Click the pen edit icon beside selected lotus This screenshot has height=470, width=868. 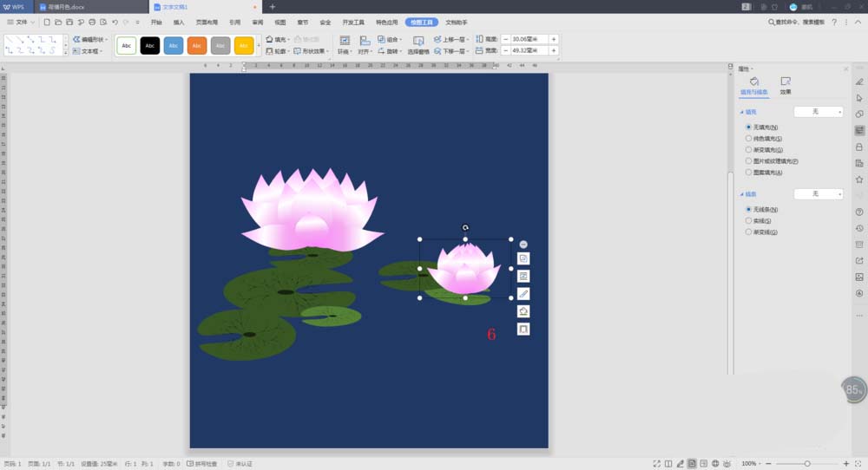[523, 294]
